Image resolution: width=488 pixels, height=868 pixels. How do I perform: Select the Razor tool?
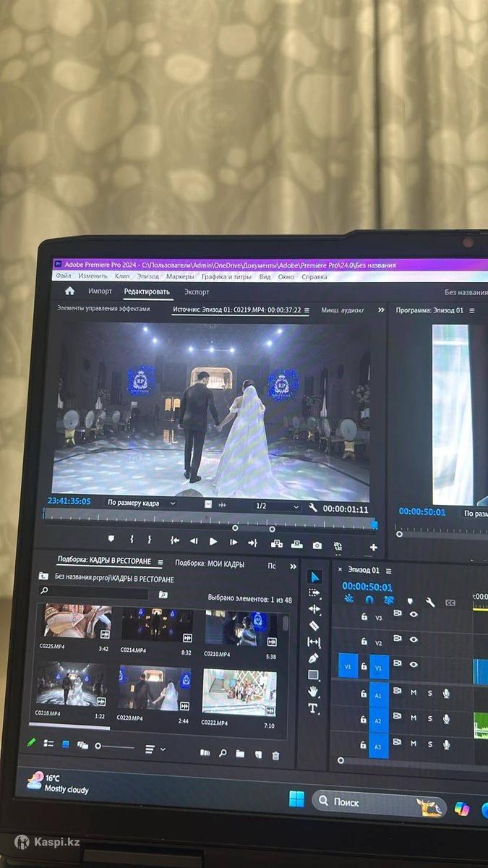[x=314, y=625]
